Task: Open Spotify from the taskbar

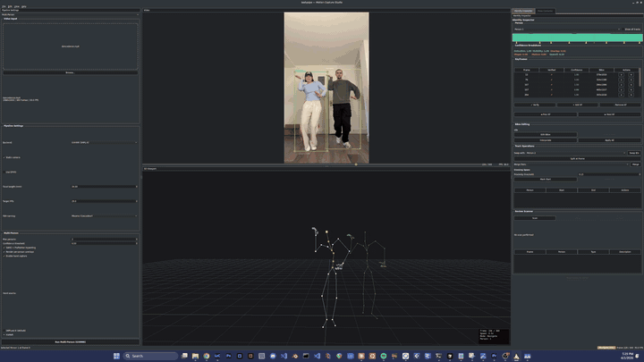Action: [384, 356]
